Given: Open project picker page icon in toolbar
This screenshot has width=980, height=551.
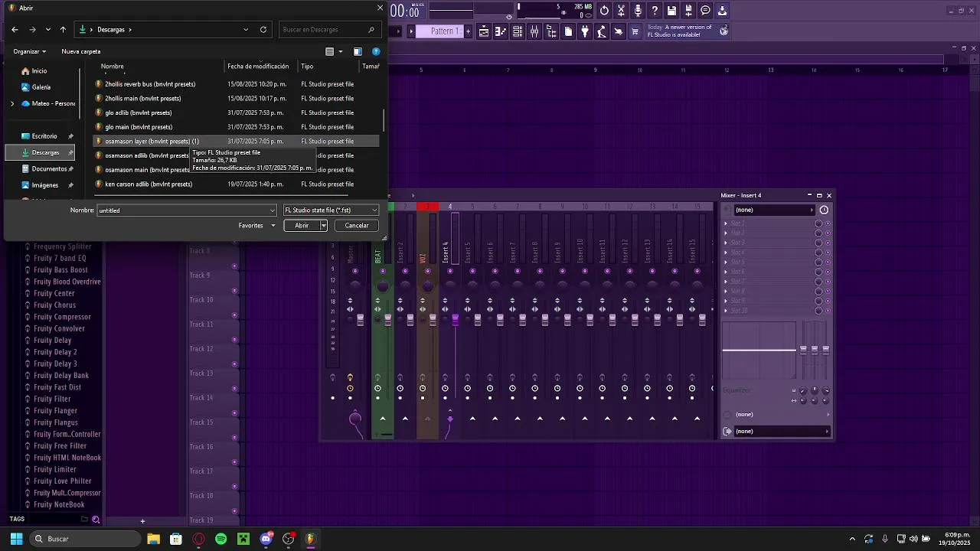Looking at the screenshot, I should click(x=568, y=31).
